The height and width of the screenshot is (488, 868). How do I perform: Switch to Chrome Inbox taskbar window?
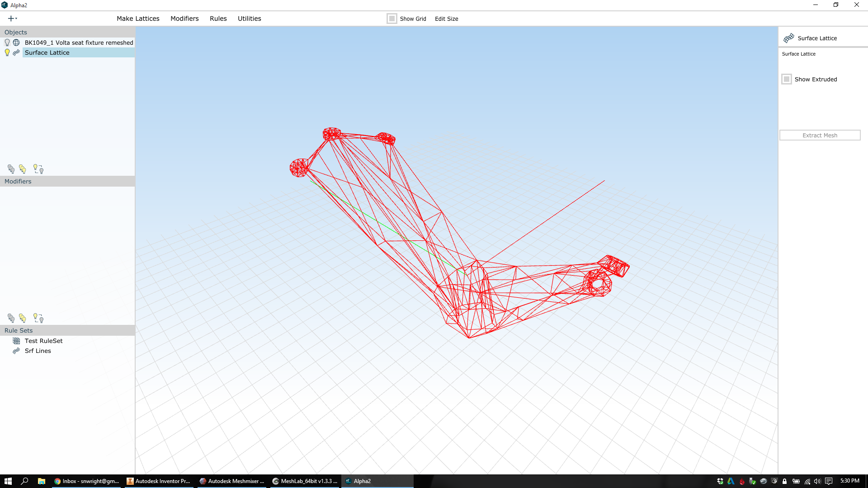[86, 481]
